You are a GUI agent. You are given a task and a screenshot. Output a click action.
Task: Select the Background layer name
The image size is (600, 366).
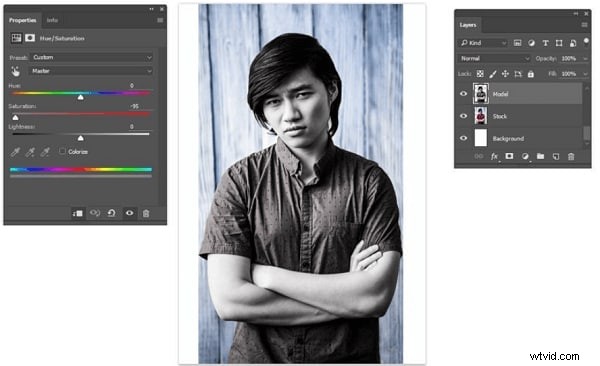pyautogui.click(x=508, y=139)
